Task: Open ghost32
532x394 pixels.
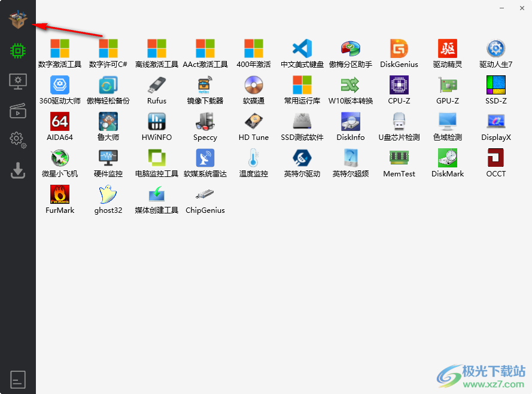Action: [108, 200]
